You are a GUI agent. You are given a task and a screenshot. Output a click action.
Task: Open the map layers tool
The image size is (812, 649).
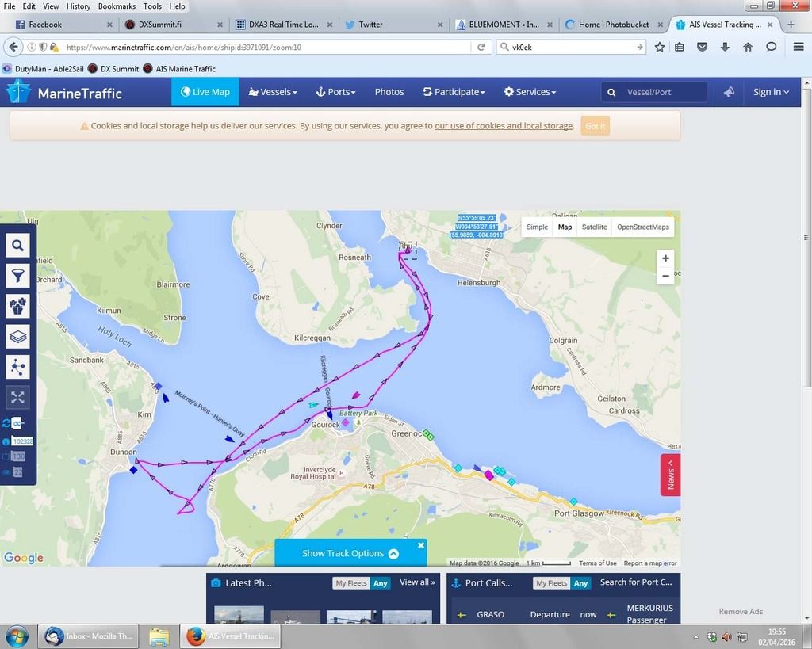point(17,337)
